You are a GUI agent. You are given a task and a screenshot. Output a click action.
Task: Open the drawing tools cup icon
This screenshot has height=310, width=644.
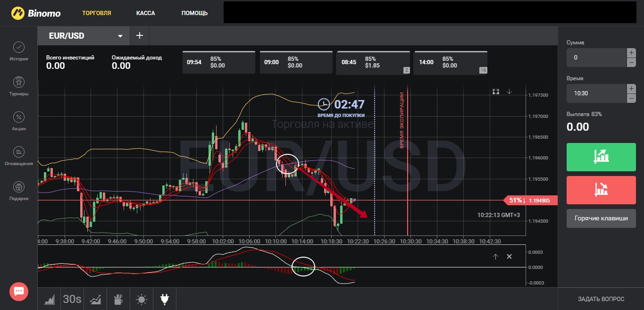pos(118,299)
